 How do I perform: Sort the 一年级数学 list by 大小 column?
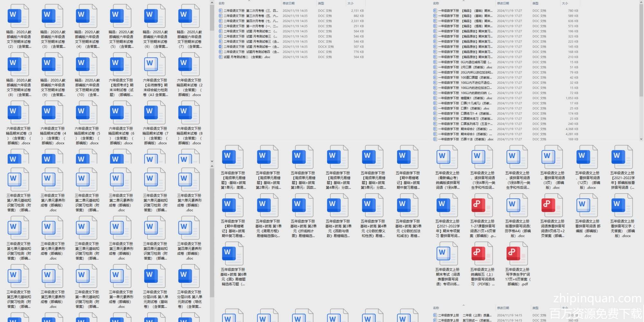point(565,3)
